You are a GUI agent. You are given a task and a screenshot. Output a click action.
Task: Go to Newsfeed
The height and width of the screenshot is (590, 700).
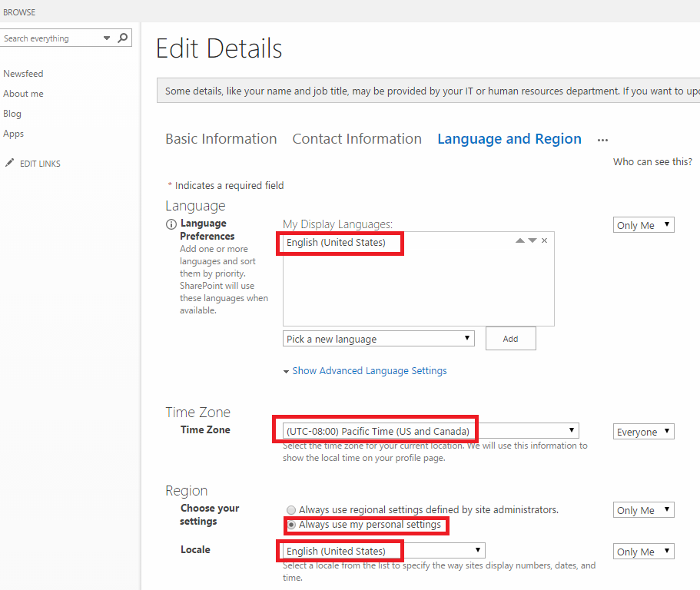[23, 74]
